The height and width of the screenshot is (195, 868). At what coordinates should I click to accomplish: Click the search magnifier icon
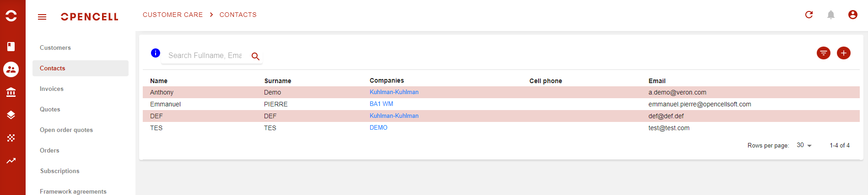coord(256,56)
